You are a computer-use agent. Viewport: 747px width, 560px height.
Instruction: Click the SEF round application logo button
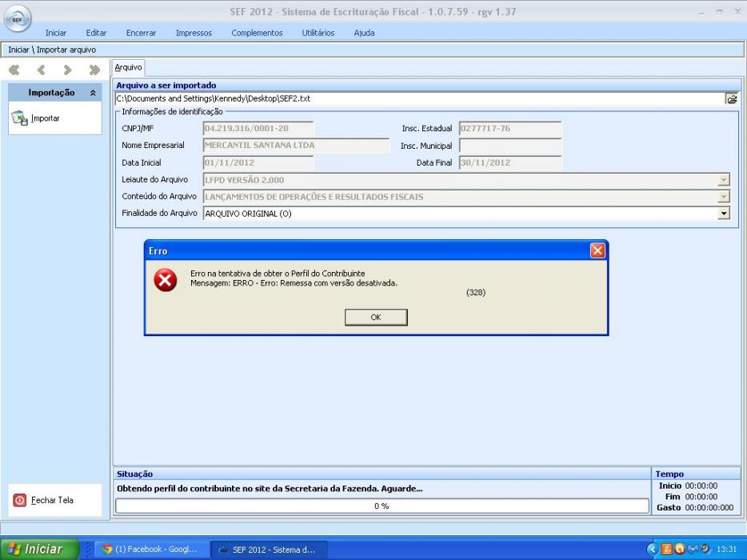point(17,18)
